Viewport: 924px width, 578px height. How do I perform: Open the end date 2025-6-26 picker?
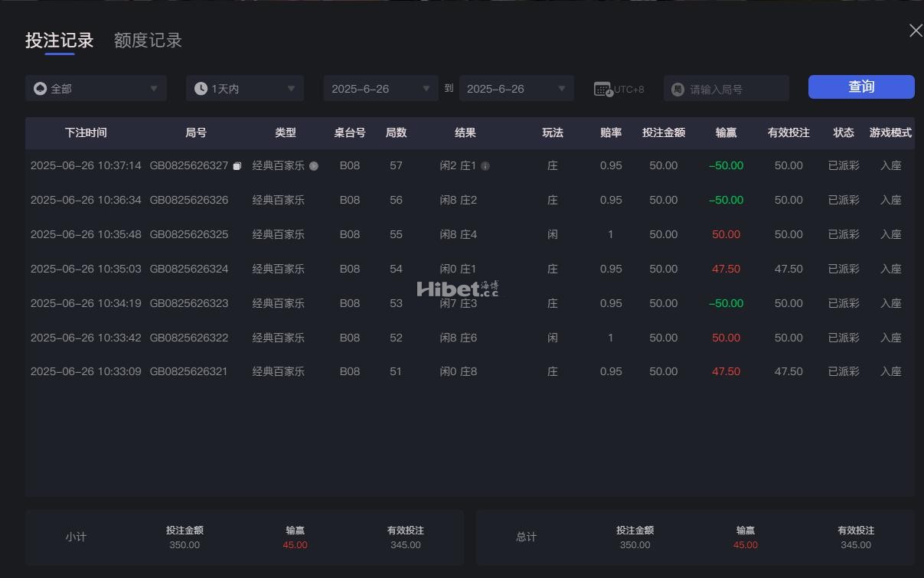516,88
